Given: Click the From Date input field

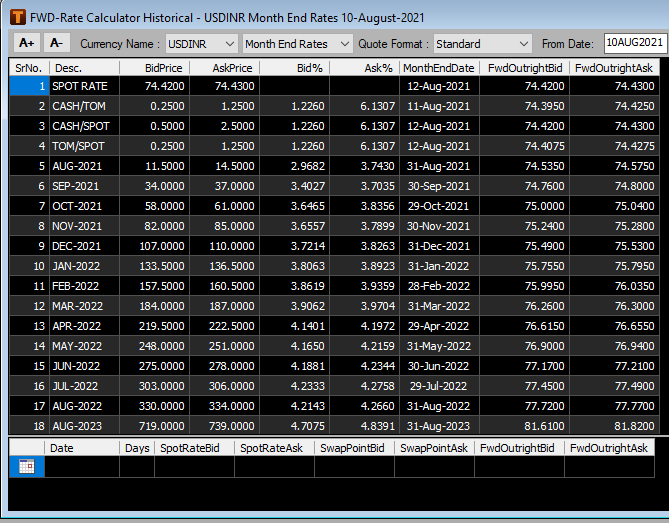Looking at the screenshot, I should pos(635,43).
